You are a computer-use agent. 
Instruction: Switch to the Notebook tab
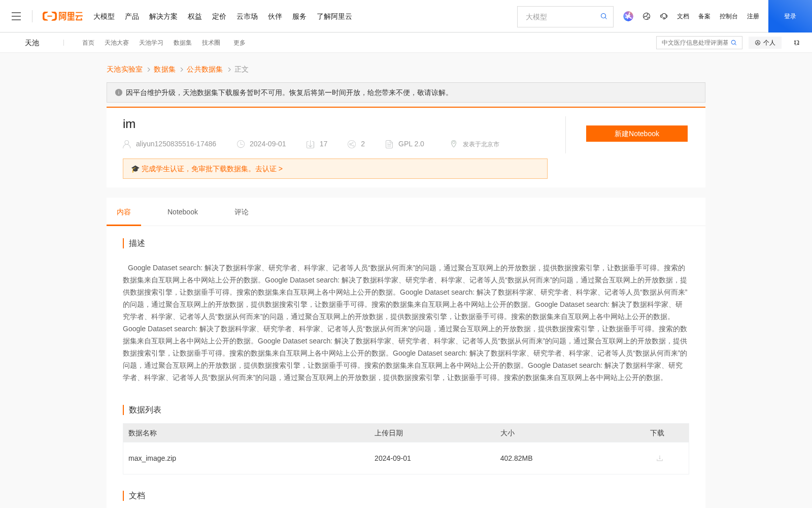(183, 212)
